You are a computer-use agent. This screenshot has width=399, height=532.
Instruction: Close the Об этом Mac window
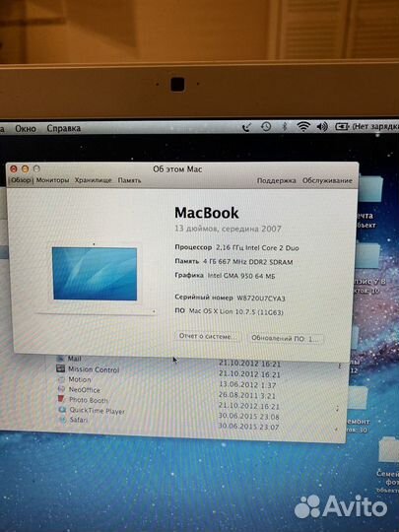(14, 168)
